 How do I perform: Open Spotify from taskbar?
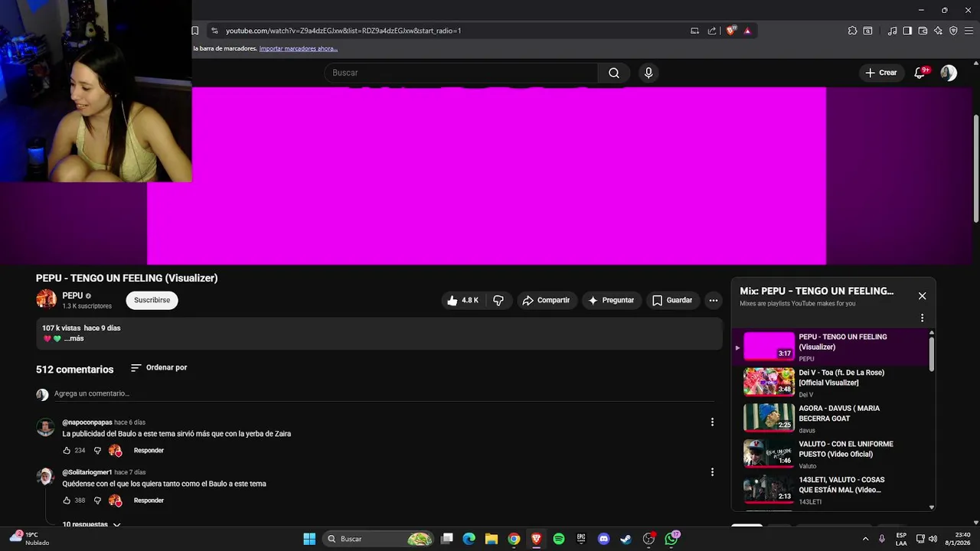click(559, 539)
